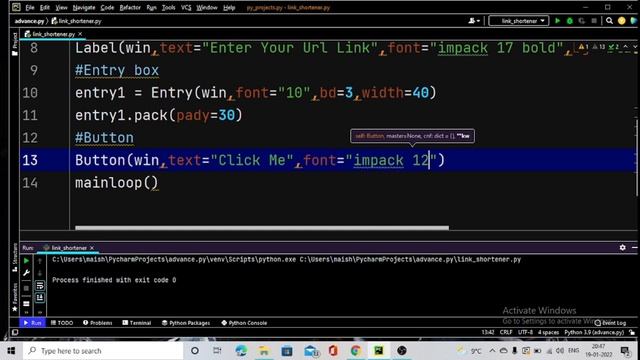Open the Python Packages tool window
Screen dimensions: 640x360
point(186,322)
